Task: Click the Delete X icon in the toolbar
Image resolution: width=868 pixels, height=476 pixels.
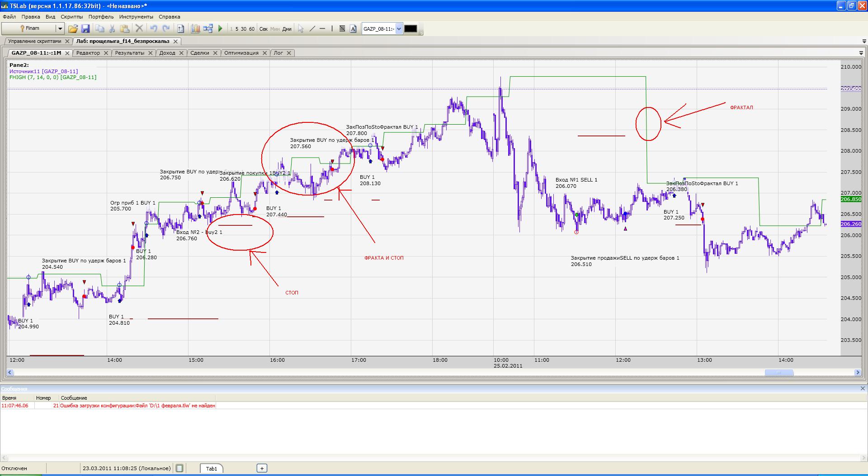Action: click(139, 28)
